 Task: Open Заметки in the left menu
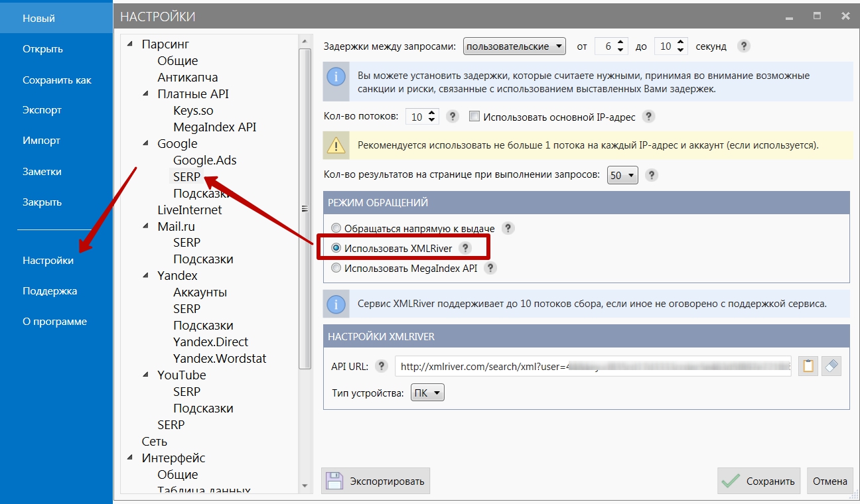[x=42, y=171]
